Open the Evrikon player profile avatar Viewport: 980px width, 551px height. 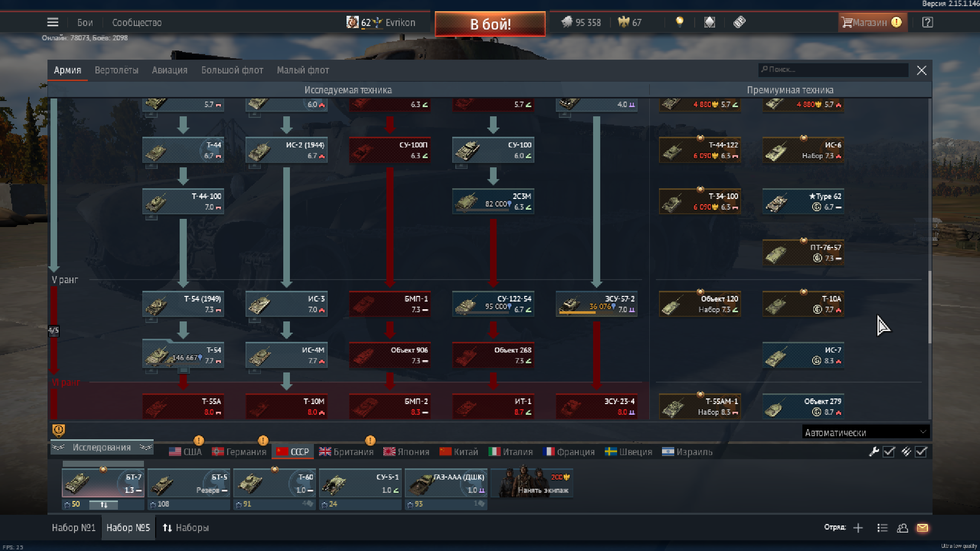coord(352,22)
